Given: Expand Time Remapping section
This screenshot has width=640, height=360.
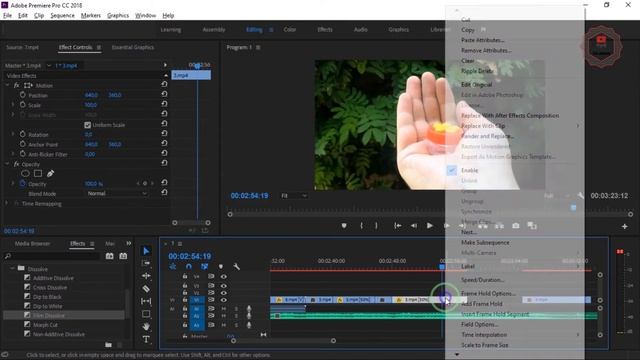Looking at the screenshot, I should tap(7, 203).
